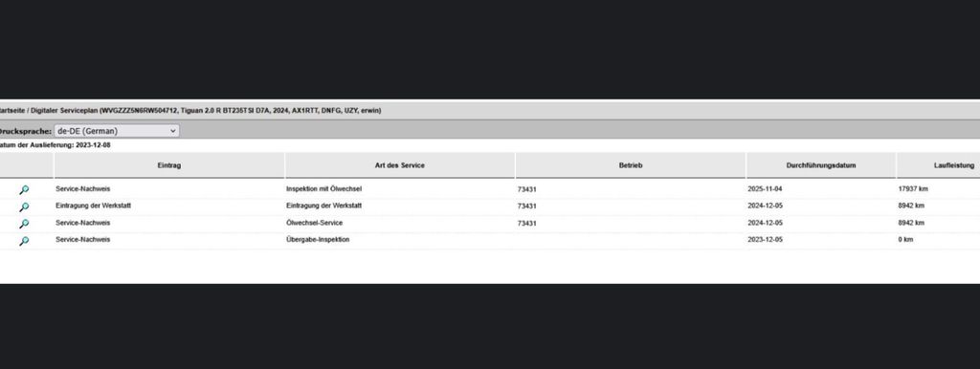Open magnifier for Ölwechsel-Service entry

[24, 224]
